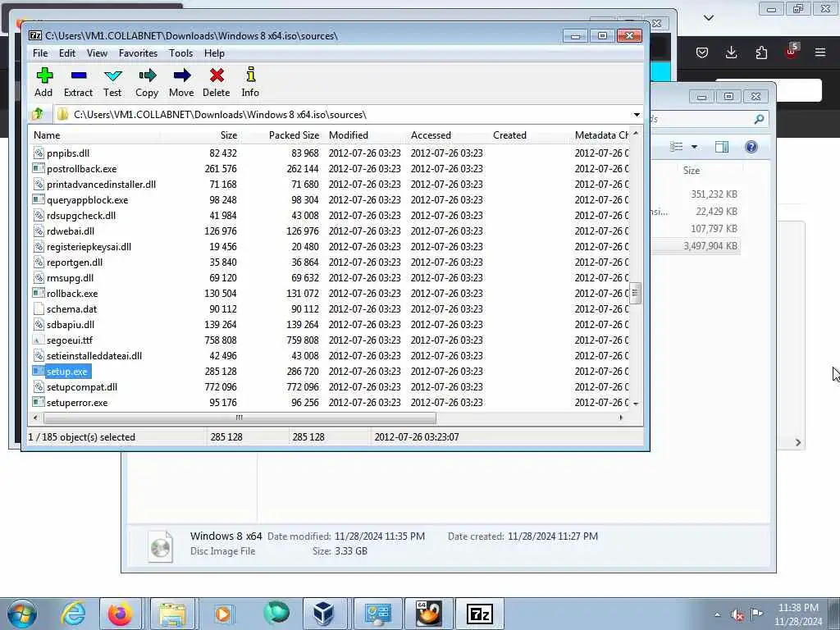This screenshot has width=840, height=630.
Task: Select queryappblock.exe file
Action: [87, 200]
